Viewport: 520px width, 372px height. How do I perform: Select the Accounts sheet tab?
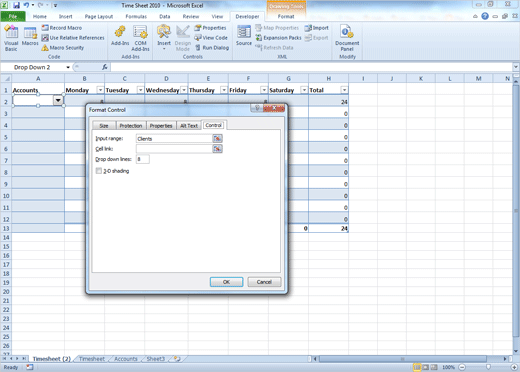click(126, 359)
